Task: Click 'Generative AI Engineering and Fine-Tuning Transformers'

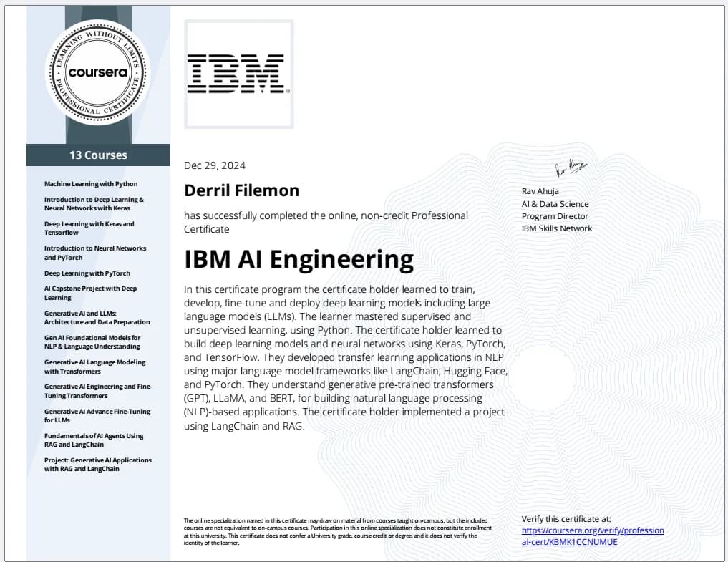Action: [x=99, y=391]
